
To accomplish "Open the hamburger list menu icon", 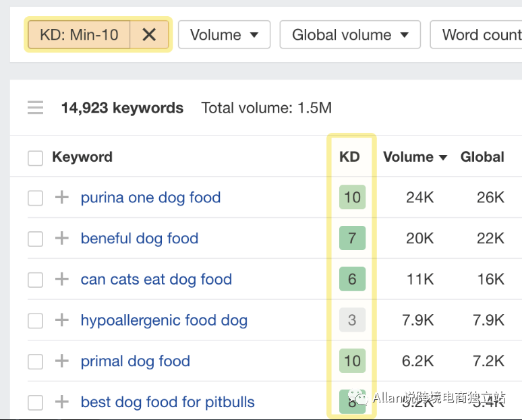I will click(x=35, y=107).
